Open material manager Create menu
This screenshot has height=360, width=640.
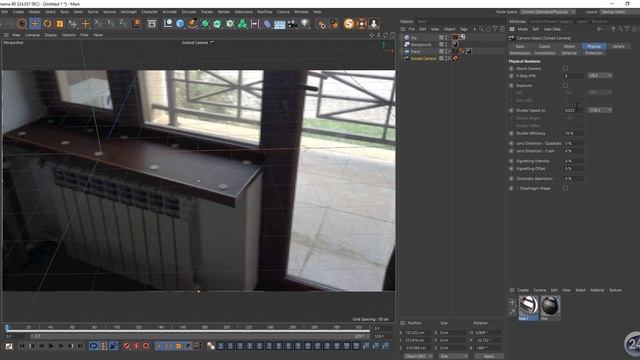[x=523, y=290]
